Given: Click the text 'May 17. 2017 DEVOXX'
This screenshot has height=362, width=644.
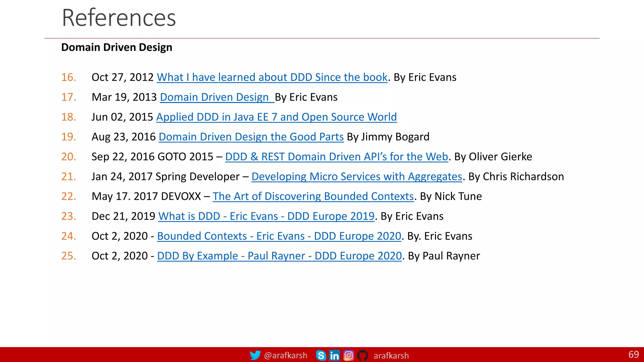Looking at the screenshot, I should coord(146,196).
